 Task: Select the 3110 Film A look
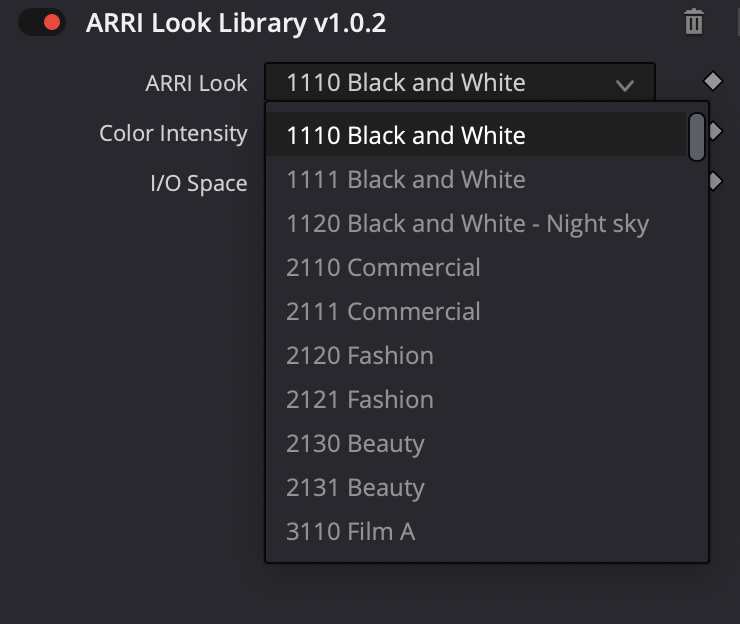[476, 531]
